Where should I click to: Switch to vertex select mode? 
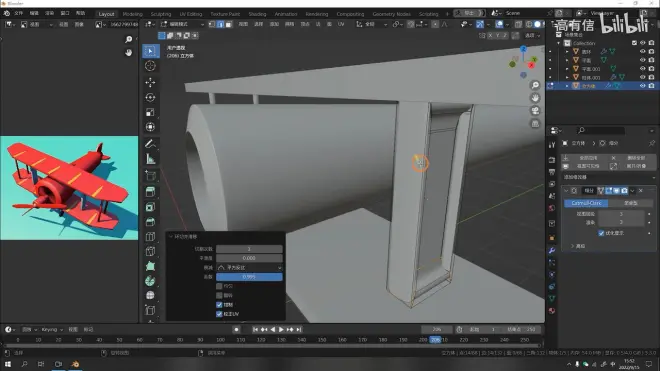(x=212, y=24)
